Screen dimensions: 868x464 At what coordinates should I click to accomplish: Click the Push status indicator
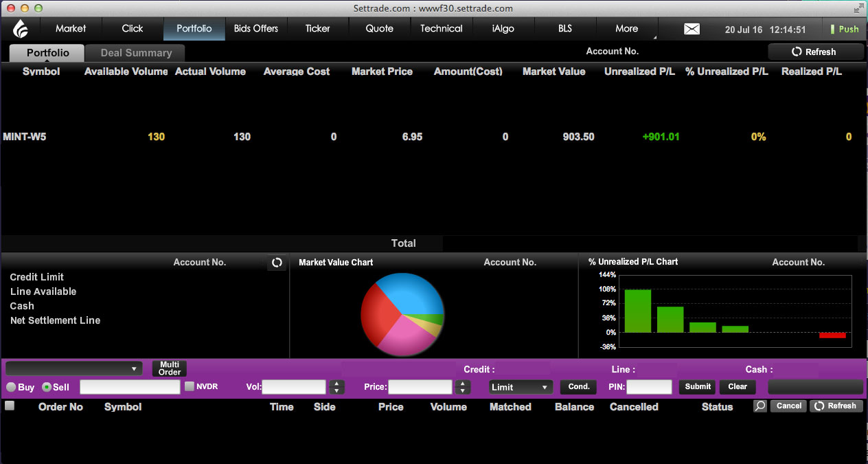click(845, 29)
